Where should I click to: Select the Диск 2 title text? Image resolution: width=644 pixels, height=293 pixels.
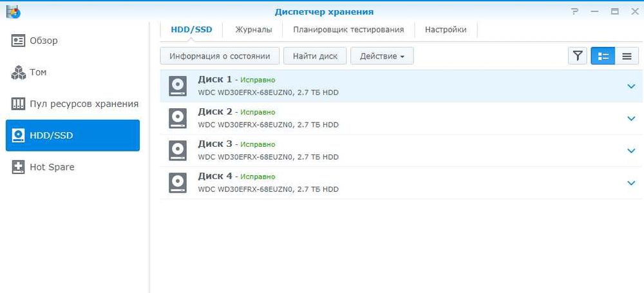(215, 111)
